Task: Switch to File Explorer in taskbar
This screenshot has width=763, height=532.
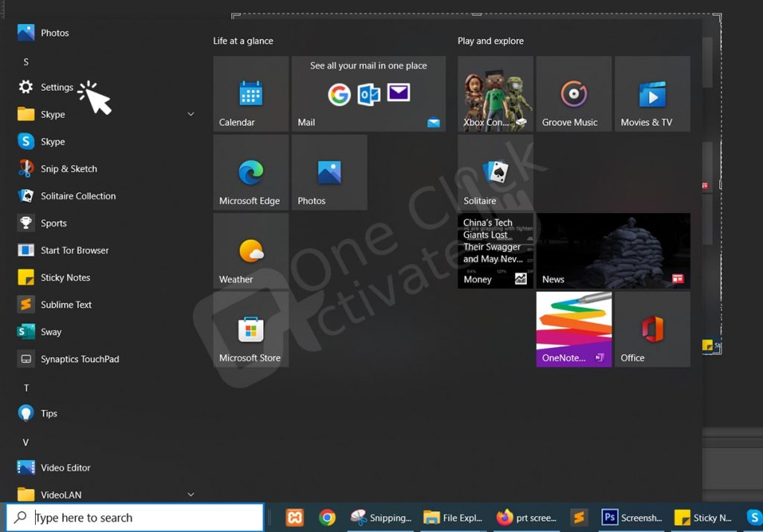Action: point(454,517)
